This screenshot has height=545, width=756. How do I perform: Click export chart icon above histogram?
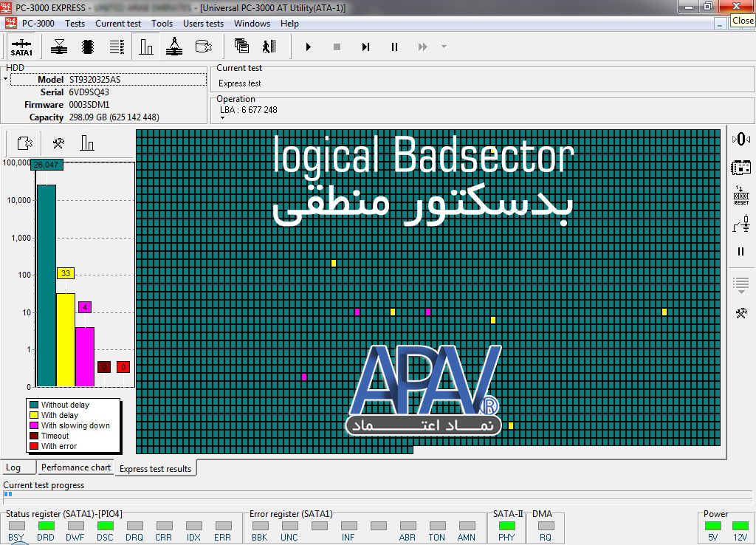point(24,143)
